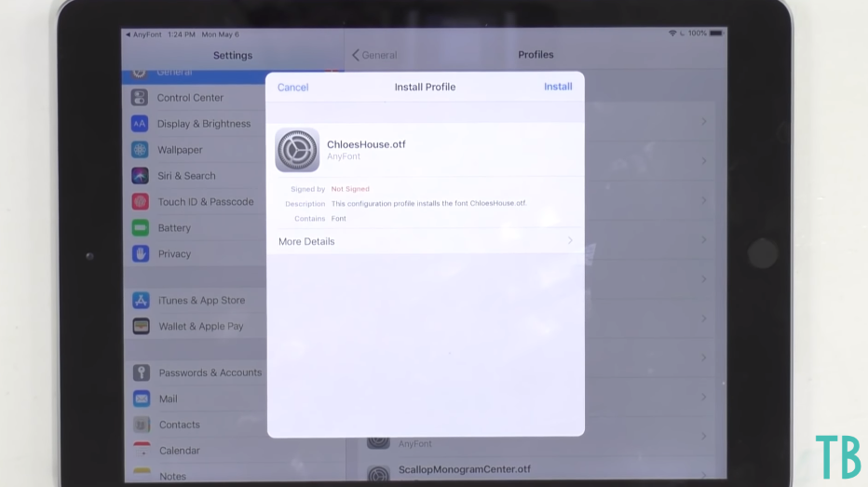The height and width of the screenshot is (487, 868).
Task: Tap the Calendar icon
Action: tap(142, 450)
